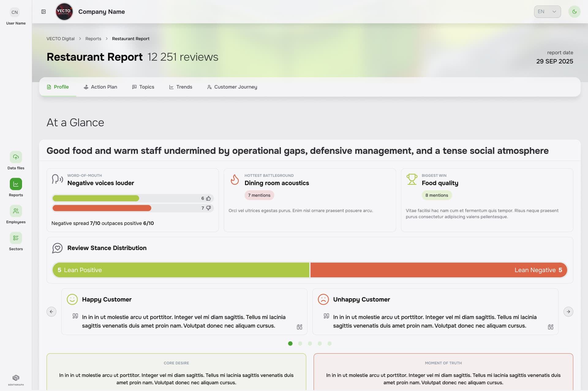Click the VECTO Digital breadcrumb link
Image resolution: width=588 pixels, height=391 pixels.
tap(60, 39)
